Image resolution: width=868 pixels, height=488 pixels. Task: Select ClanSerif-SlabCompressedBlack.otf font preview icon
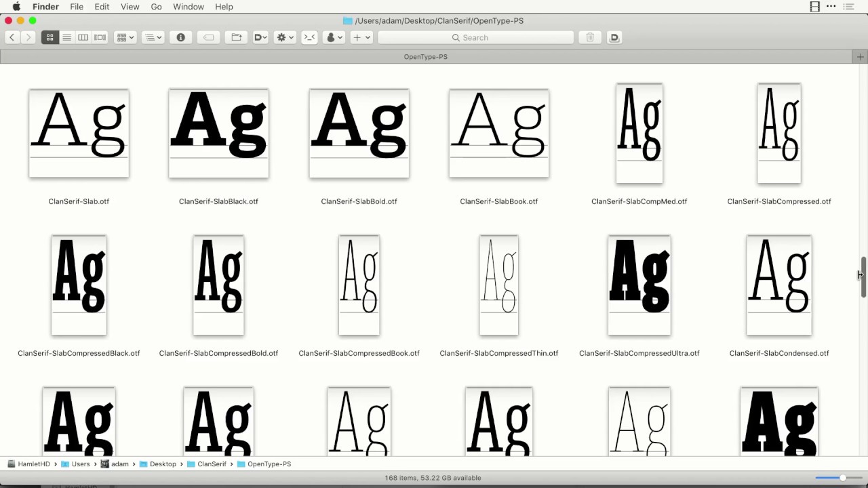[79, 285]
